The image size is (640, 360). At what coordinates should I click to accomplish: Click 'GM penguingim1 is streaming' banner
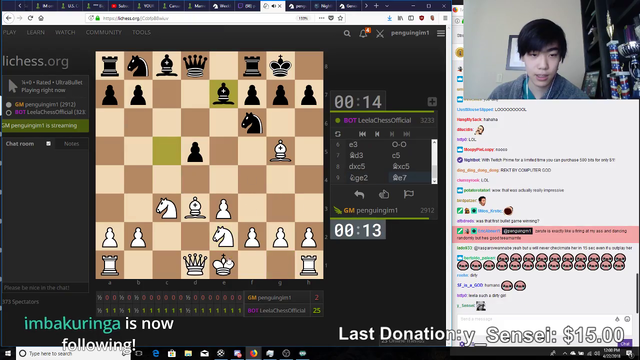[45, 126]
